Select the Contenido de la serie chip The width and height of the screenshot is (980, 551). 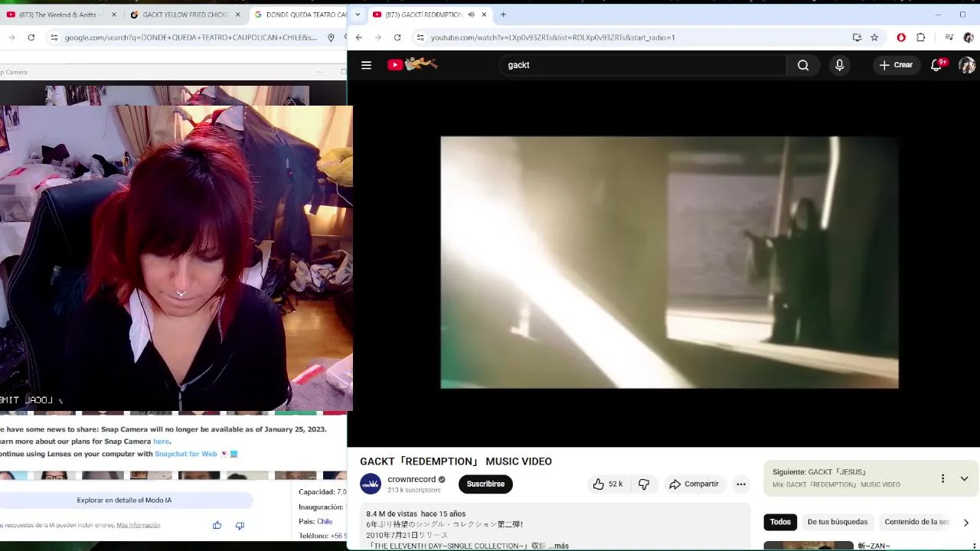tap(916, 522)
